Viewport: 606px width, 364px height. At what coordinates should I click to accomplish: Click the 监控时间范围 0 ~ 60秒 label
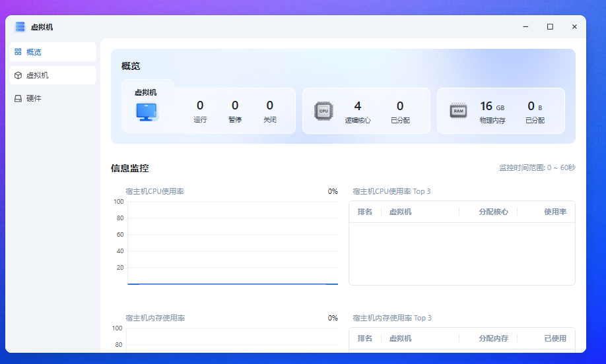tap(537, 167)
